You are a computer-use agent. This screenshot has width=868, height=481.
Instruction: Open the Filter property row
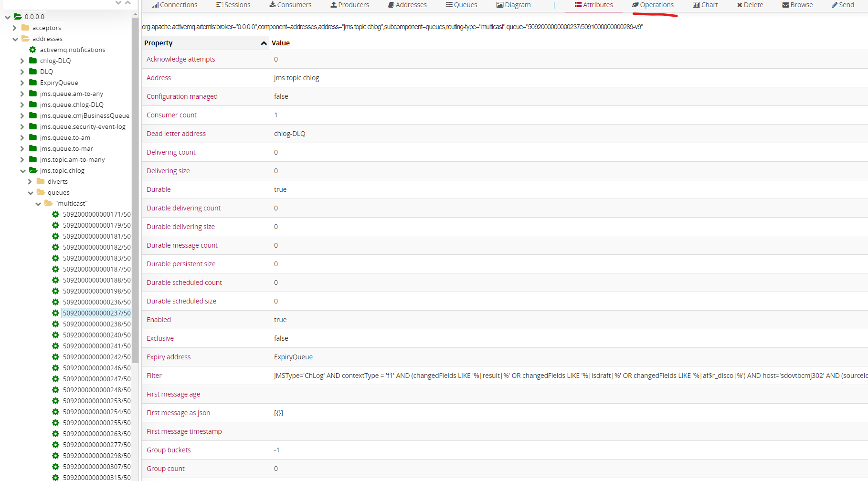(x=505, y=376)
